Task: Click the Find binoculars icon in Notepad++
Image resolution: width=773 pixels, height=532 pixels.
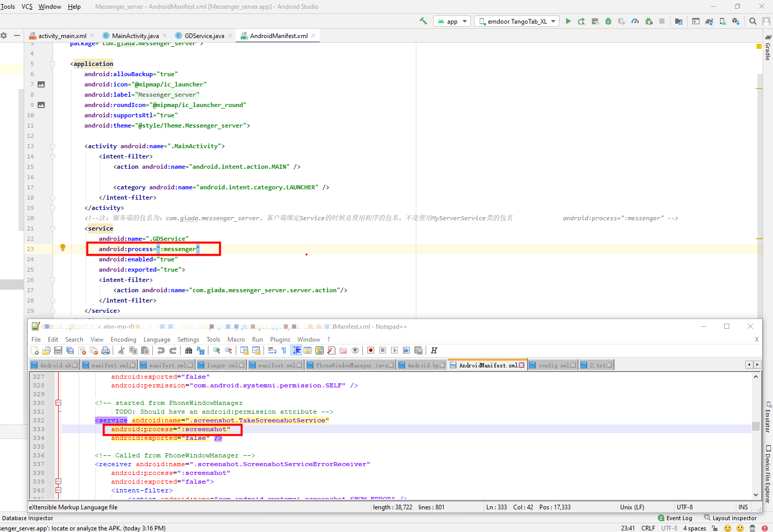Action: 188,350
